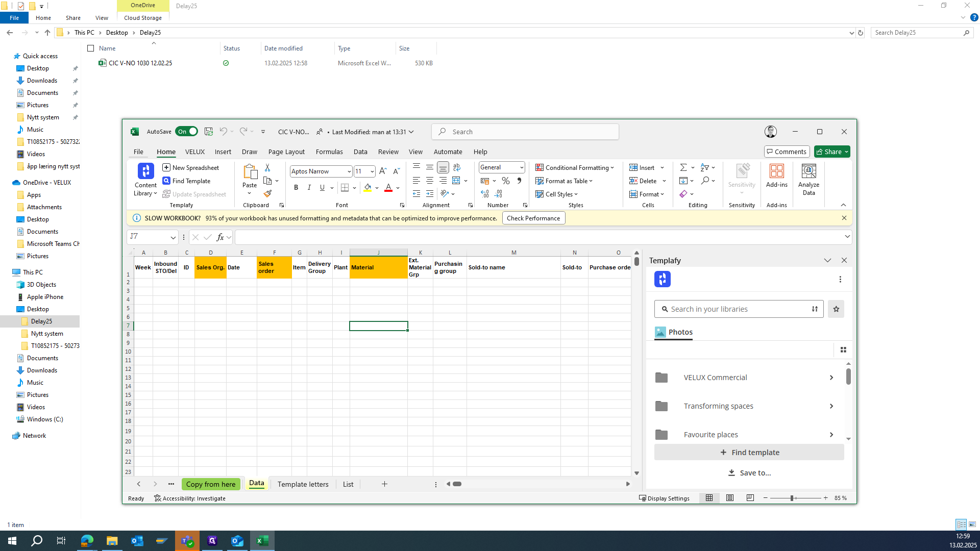
Task: Click the Merge & Center icon
Action: click(456, 181)
